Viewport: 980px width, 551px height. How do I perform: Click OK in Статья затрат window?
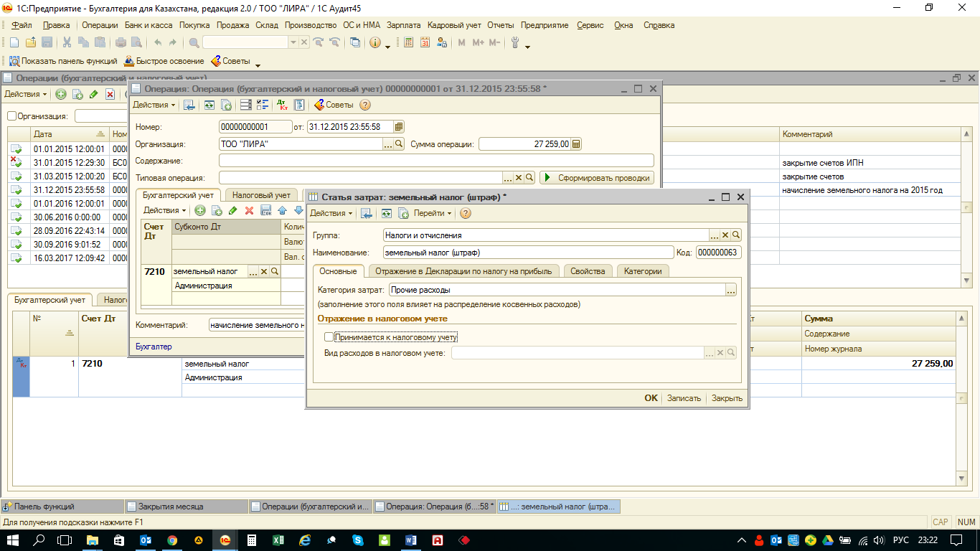tap(651, 398)
